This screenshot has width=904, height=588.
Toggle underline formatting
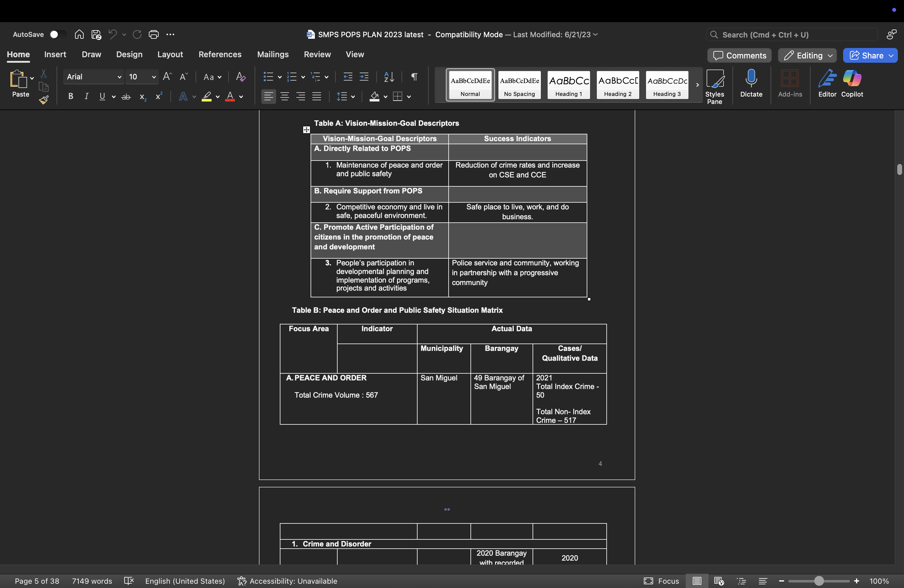click(102, 97)
